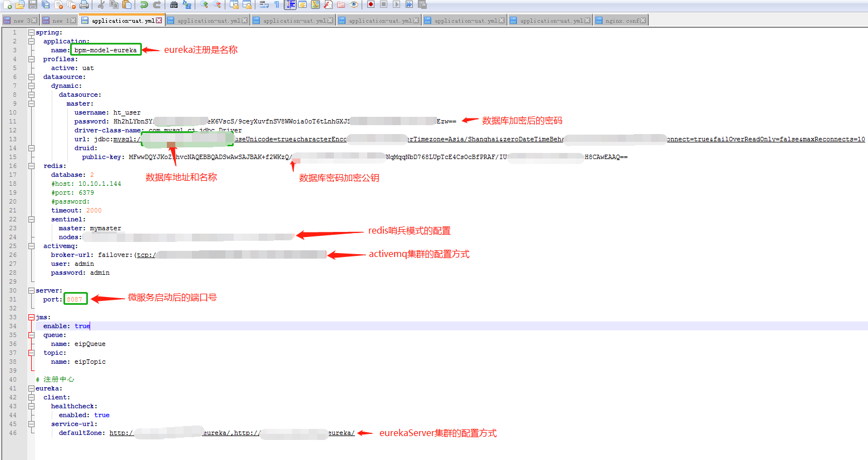Save the current file via toolbar
The width and height of the screenshot is (868, 460).
click(33, 4)
